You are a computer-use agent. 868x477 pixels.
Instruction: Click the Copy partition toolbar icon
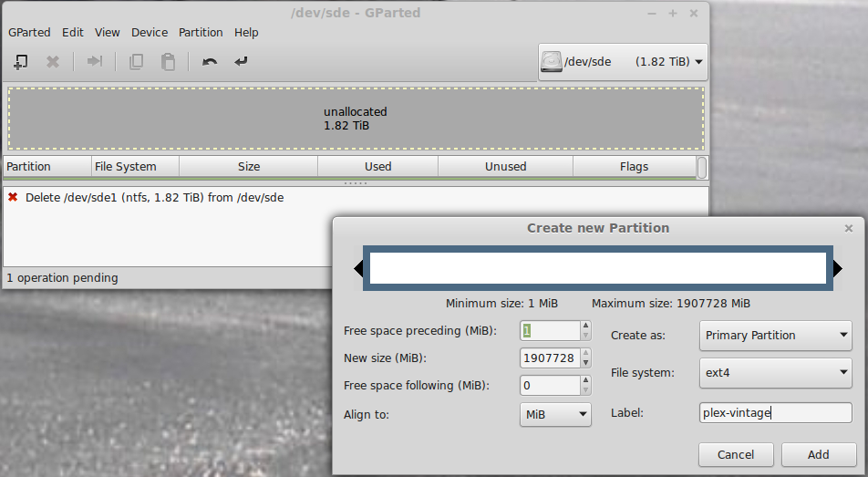pos(136,61)
